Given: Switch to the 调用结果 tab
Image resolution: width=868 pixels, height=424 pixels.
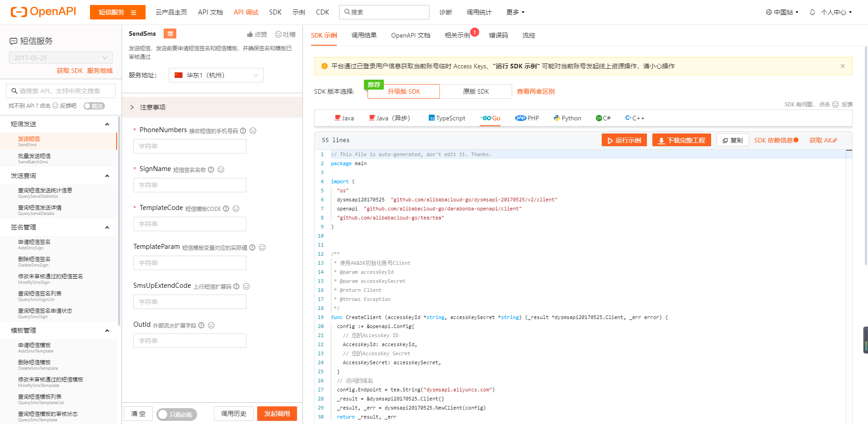Looking at the screenshot, I should tap(364, 35).
